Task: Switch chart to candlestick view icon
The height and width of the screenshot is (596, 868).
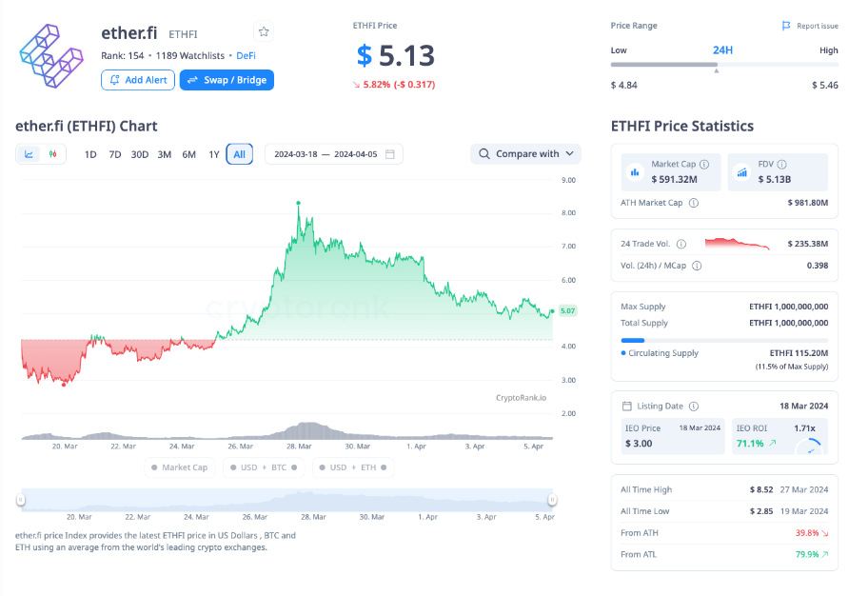Action: (52, 154)
